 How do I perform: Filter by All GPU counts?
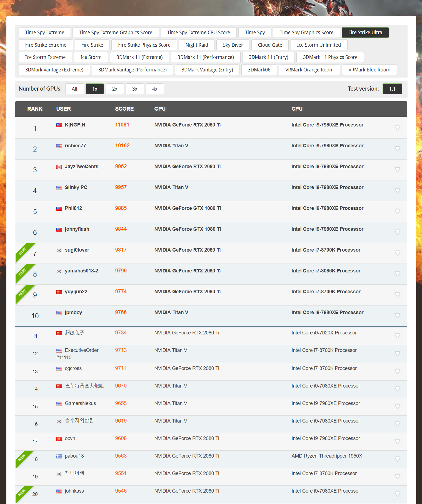74,89
